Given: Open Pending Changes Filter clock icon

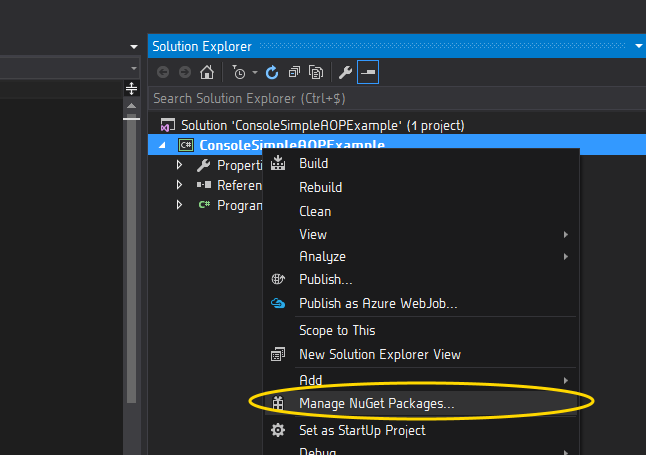Looking at the screenshot, I should click(238, 73).
